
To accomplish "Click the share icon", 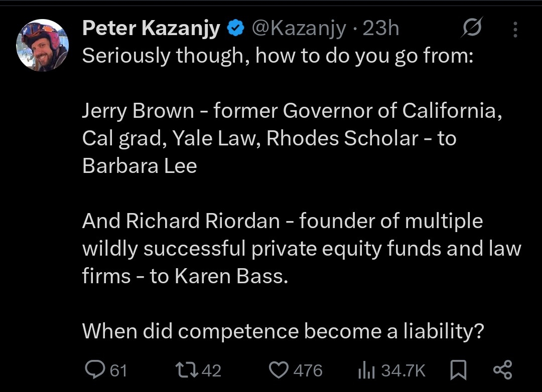I will tap(503, 370).
